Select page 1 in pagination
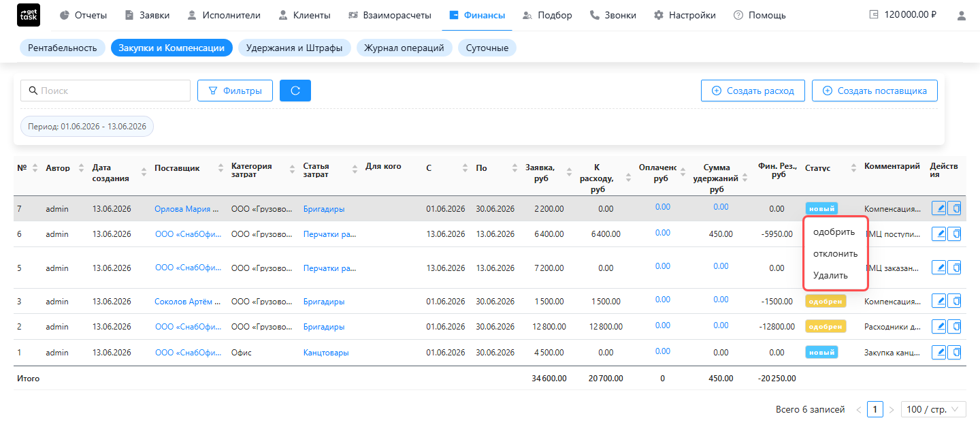 point(875,409)
